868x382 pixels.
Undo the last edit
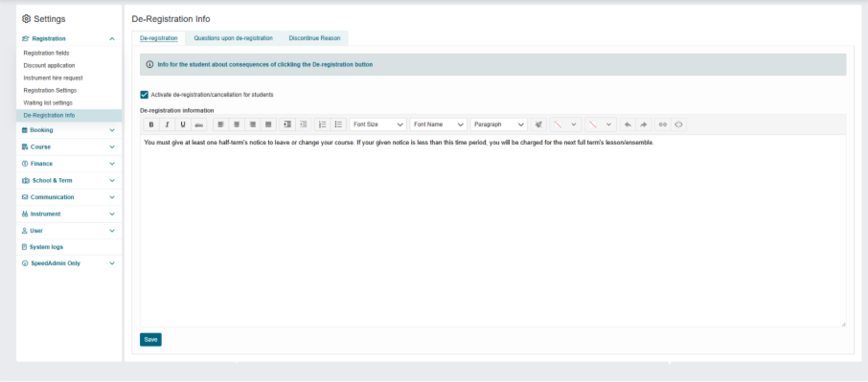coord(628,124)
